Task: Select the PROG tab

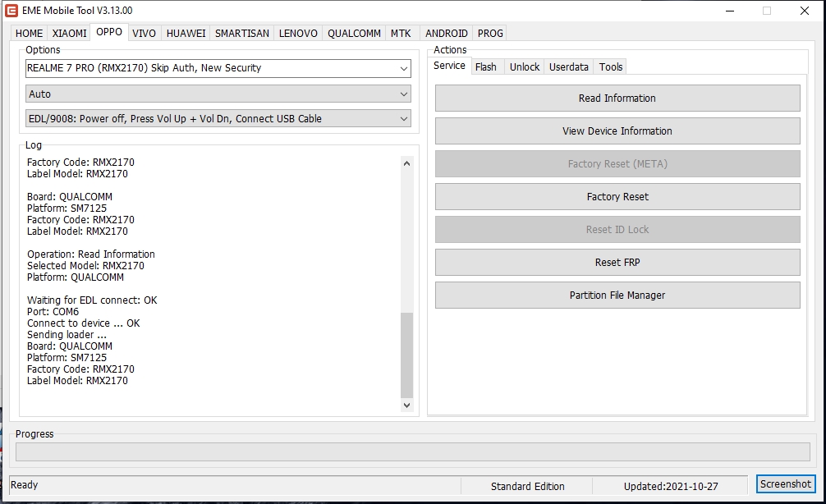Action: (x=490, y=33)
